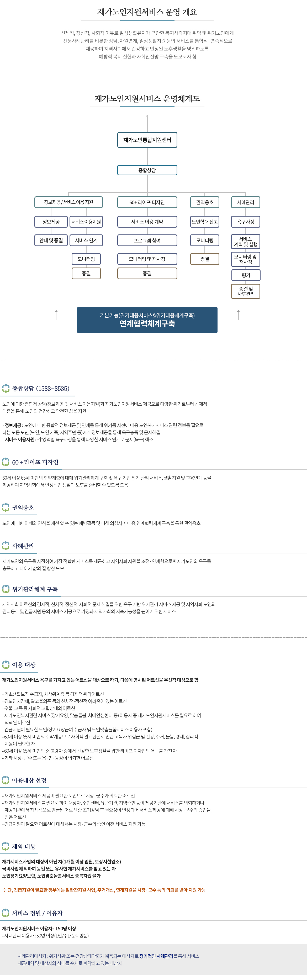Select the 연계협력체계구축 blue banner
Image resolution: width=307 pixels, height=980 pixels.
pyautogui.click(x=147, y=320)
